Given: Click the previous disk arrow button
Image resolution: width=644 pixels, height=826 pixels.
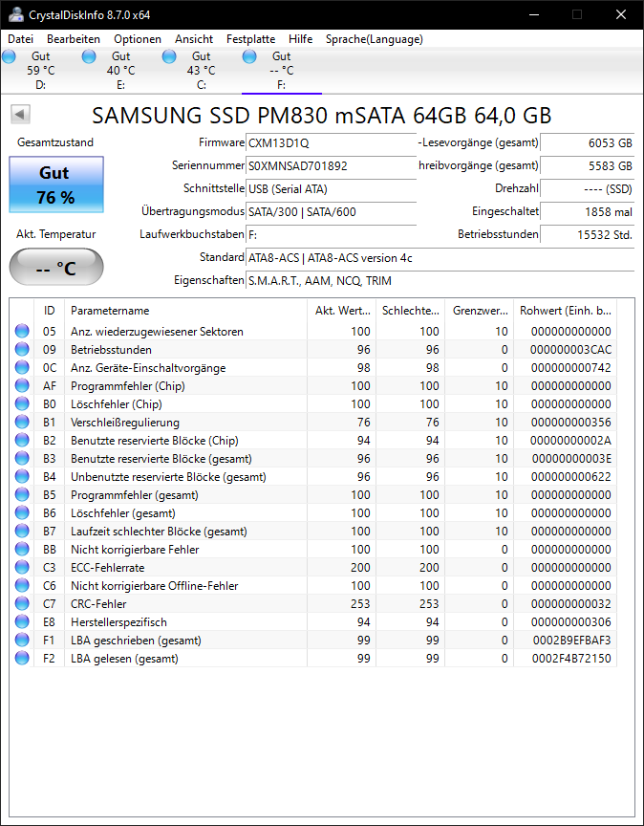Looking at the screenshot, I should (x=20, y=114).
